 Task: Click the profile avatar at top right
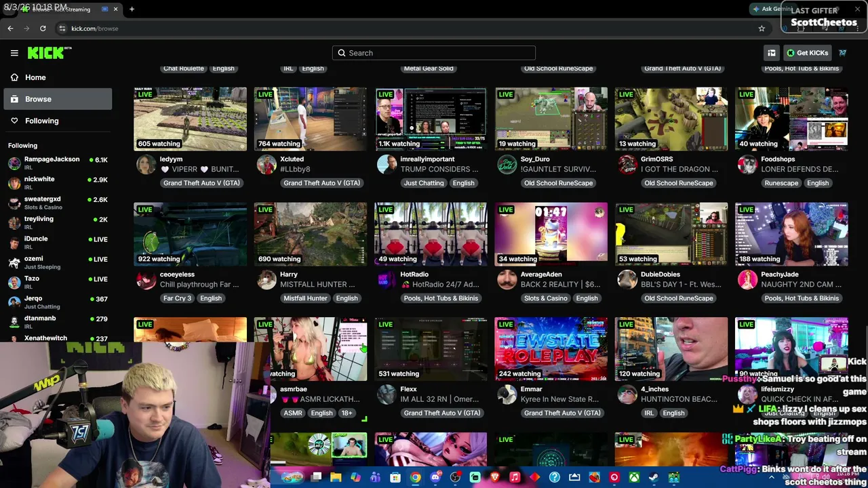click(x=842, y=53)
